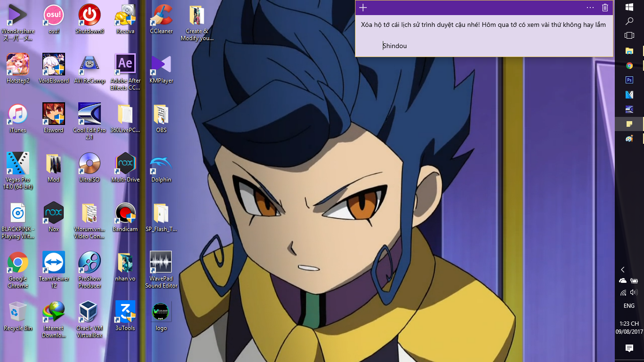Viewport: 644px width, 362px height.
Task: Open Wondershare desktop shortcut
Action: pyautogui.click(x=18, y=23)
